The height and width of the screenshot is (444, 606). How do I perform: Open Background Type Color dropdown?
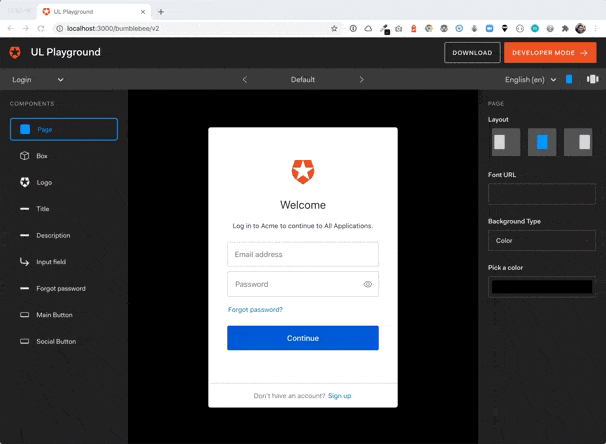pos(541,240)
